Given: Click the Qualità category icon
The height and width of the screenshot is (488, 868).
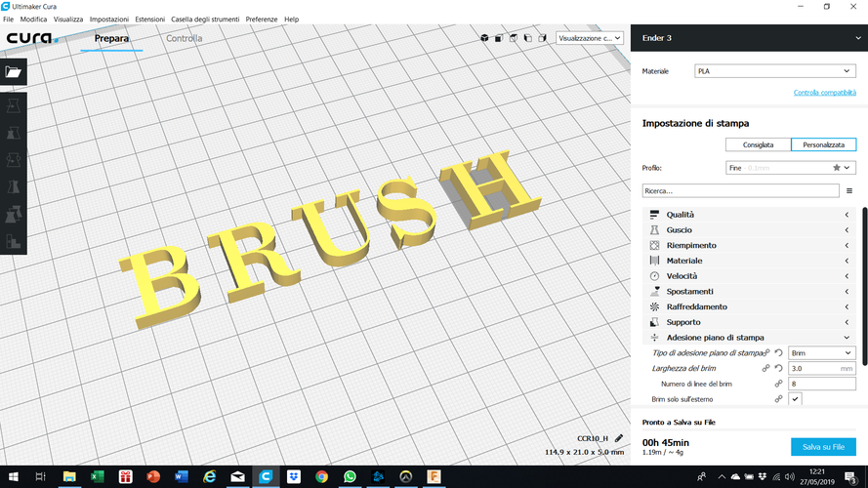Looking at the screenshot, I should [654, 214].
